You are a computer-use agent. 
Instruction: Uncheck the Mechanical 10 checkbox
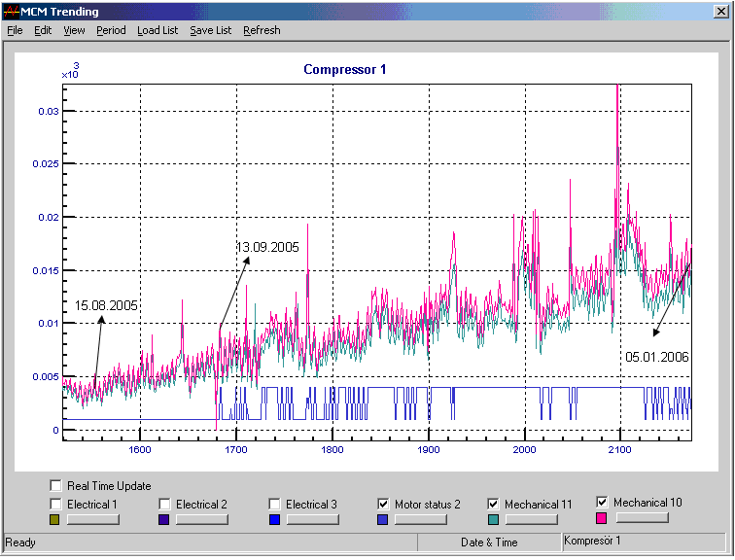pyautogui.click(x=603, y=503)
